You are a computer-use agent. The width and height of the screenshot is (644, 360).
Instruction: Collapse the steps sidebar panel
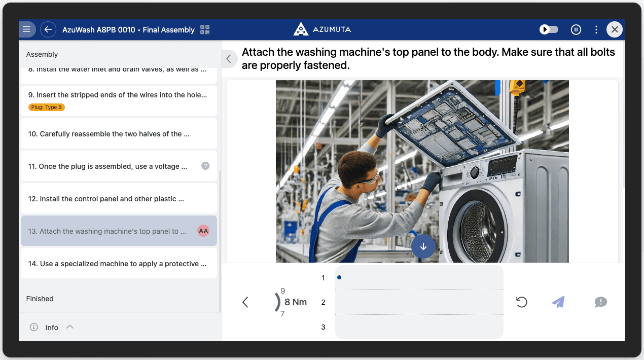pos(229,59)
